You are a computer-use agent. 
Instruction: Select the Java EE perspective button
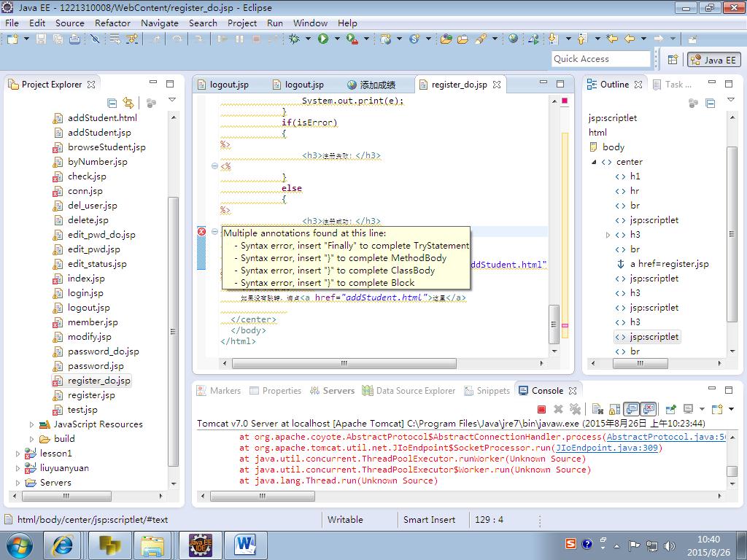click(713, 60)
